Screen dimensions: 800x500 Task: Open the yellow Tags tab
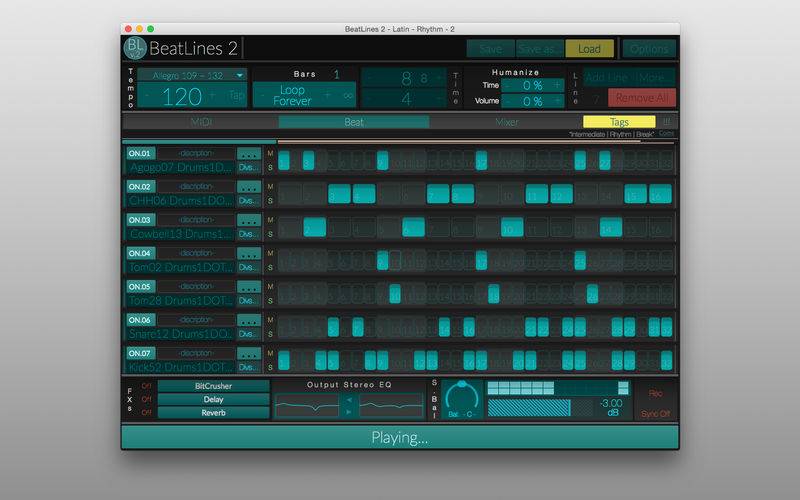[x=619, y=122]
